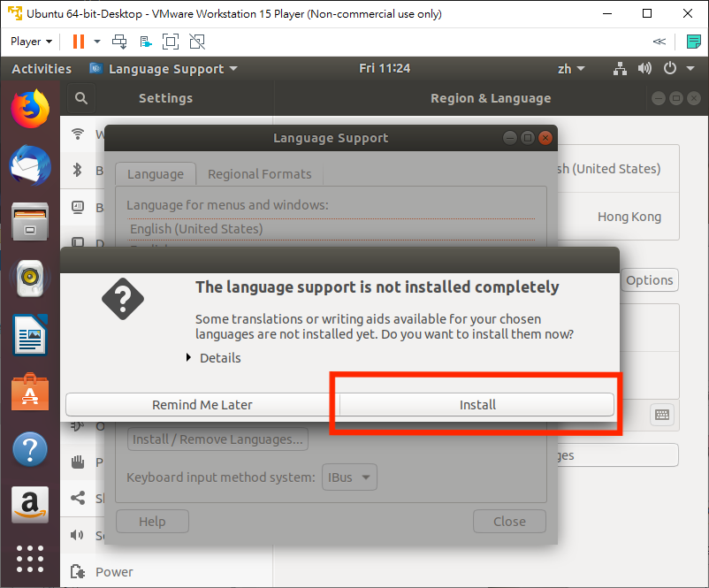Screen dimensions: 709x588
Task: Click Hong Kong formats row
Action: [x=618, y=217]
